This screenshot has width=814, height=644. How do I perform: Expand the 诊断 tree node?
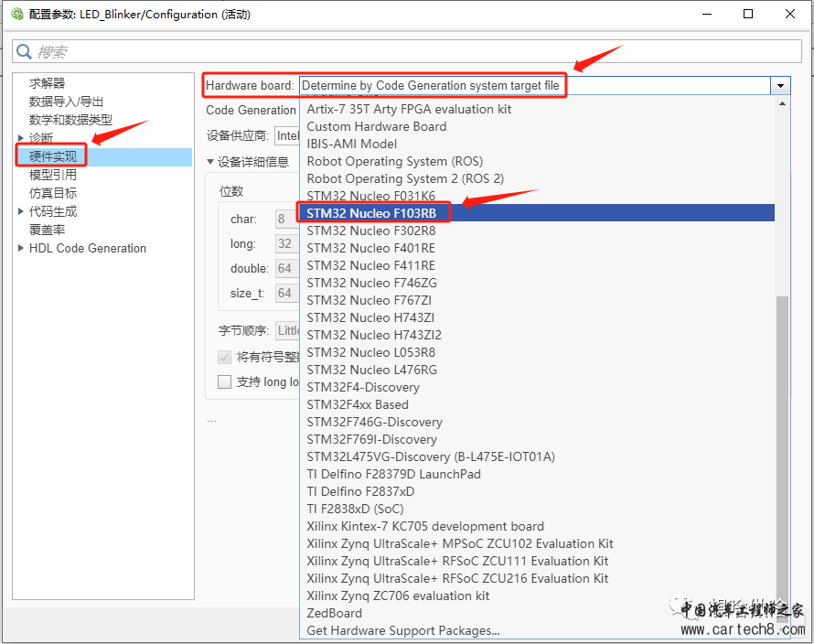(21, 138)
